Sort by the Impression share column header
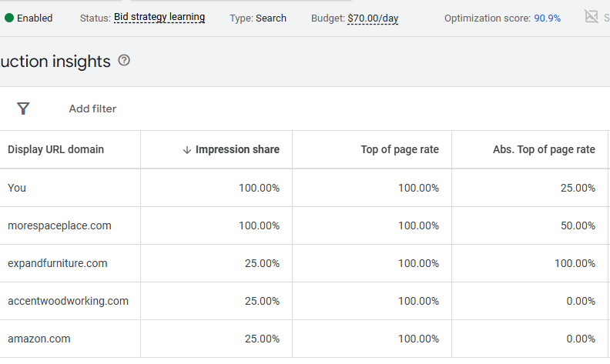The height and width of the screenshot is (364, 610). pos(237,149)
